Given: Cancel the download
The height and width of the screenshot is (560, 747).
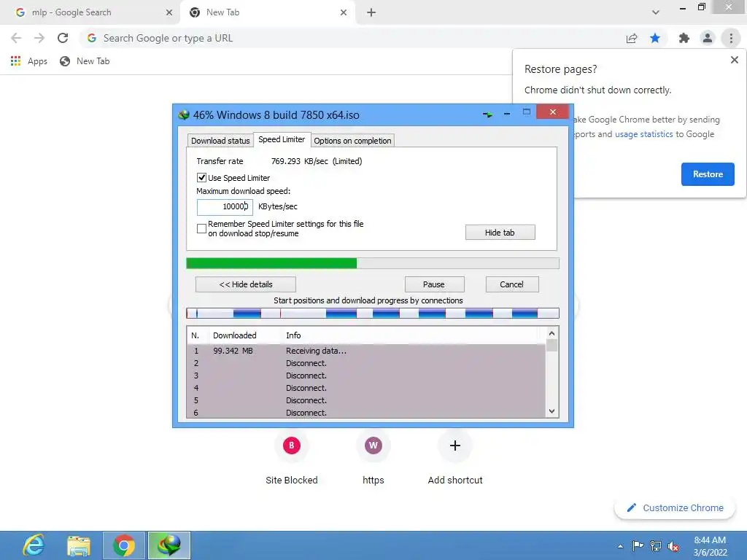Looking at the screenshot, I should tap(512, 284).
